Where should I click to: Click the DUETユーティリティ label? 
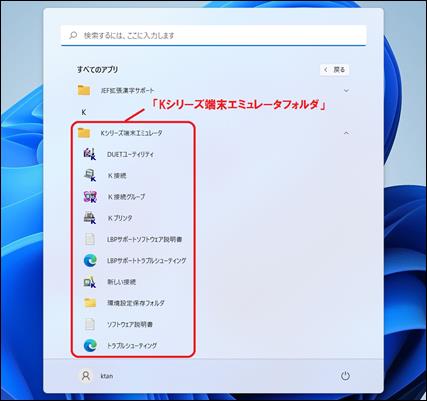pos(130,155)
